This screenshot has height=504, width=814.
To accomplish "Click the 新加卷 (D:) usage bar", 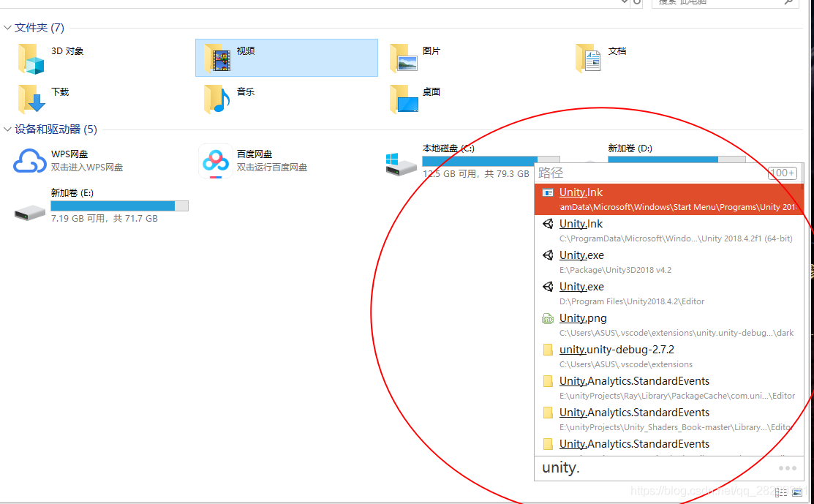I will [x=677, y=159].
